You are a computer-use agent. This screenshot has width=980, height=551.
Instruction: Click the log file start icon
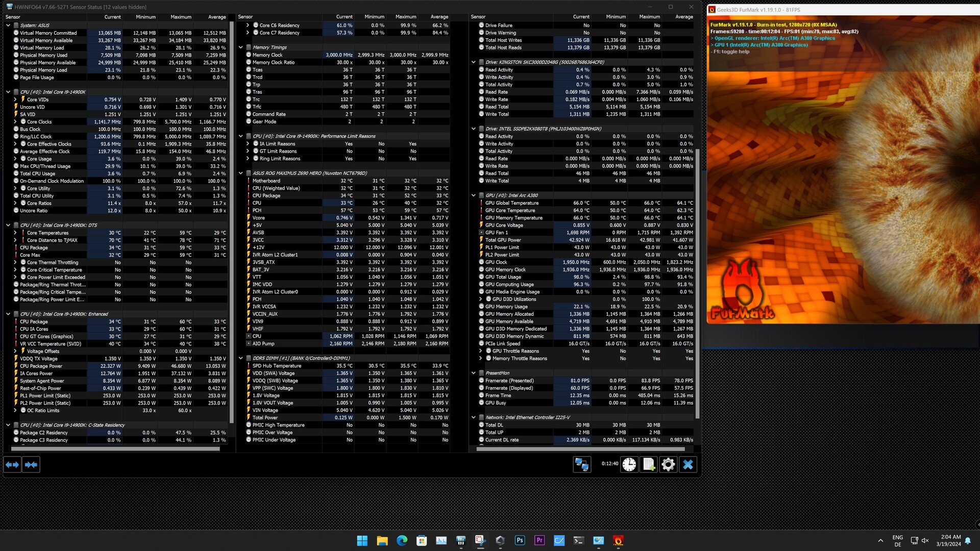pos(649,464)
